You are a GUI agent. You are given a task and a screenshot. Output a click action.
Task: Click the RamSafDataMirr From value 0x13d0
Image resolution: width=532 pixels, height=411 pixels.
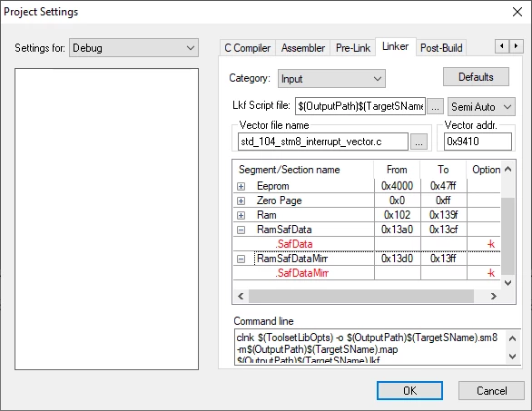[x=397, y=259]
